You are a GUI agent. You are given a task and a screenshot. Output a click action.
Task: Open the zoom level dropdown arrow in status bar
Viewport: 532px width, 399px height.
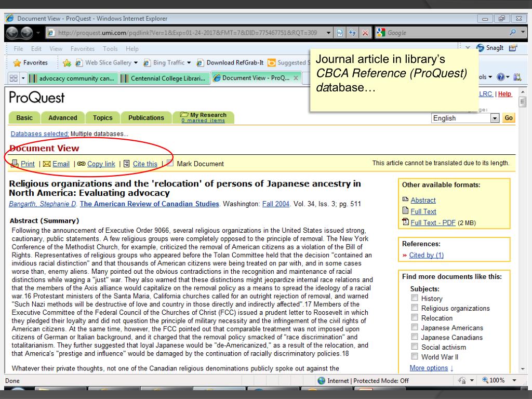coord(514,380)
